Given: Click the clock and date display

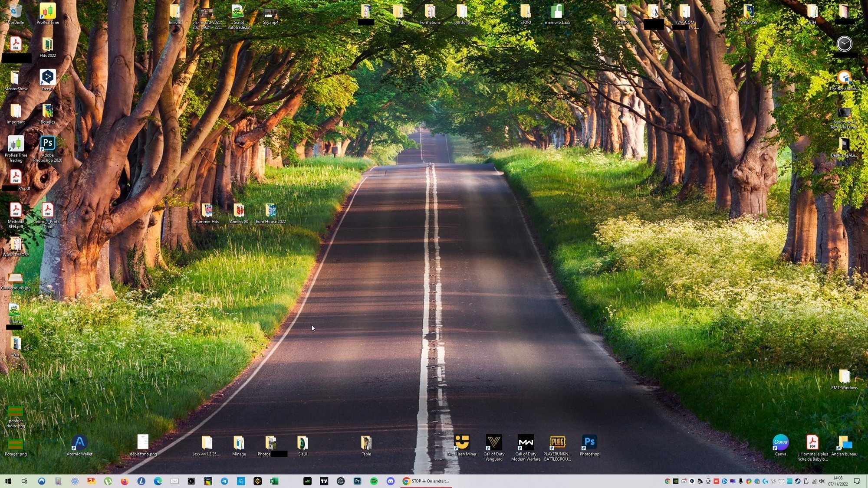Looking at the screenshot, I should tap(838, 481).
